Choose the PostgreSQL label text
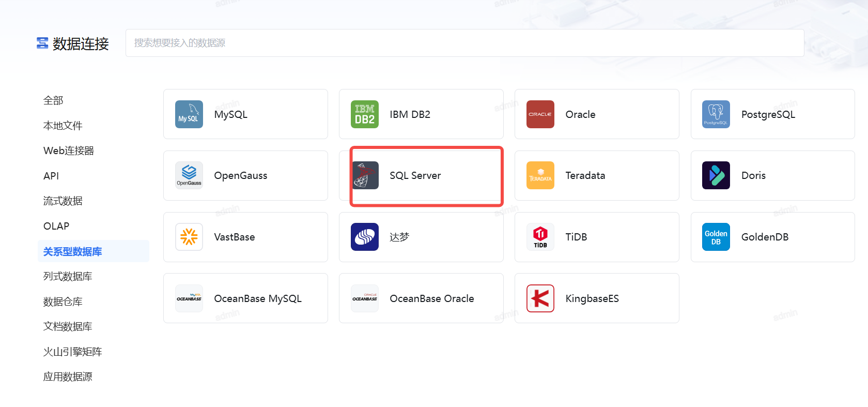Viewport: 868px width, 407px height. pos(768,114)
